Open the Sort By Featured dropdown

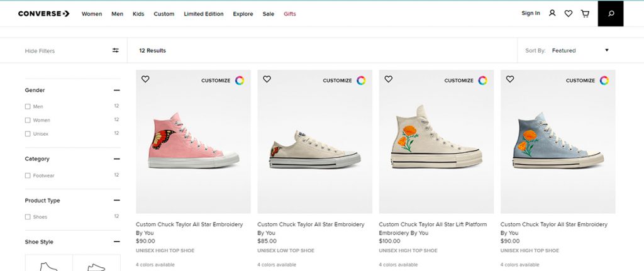[x=579, y=50]
